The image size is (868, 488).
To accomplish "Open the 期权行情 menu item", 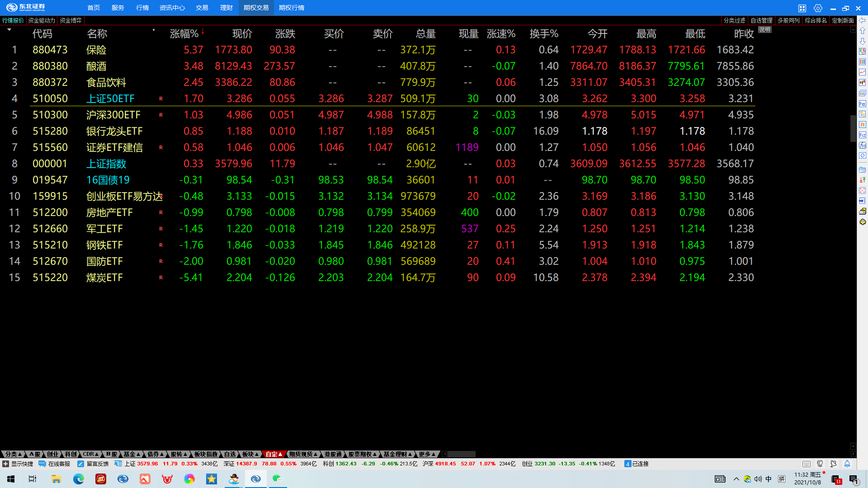I will (x=292, y=8).
